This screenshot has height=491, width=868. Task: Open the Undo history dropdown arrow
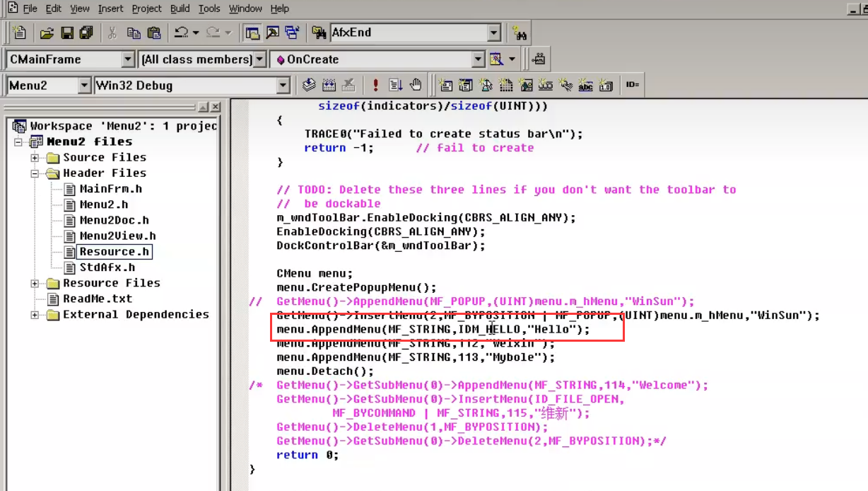195,33
